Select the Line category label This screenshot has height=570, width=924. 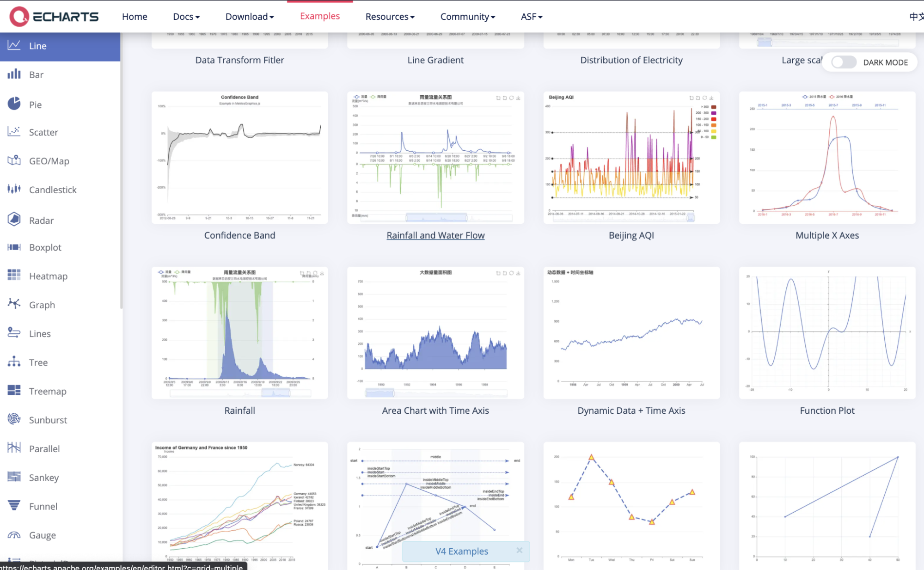37,46
